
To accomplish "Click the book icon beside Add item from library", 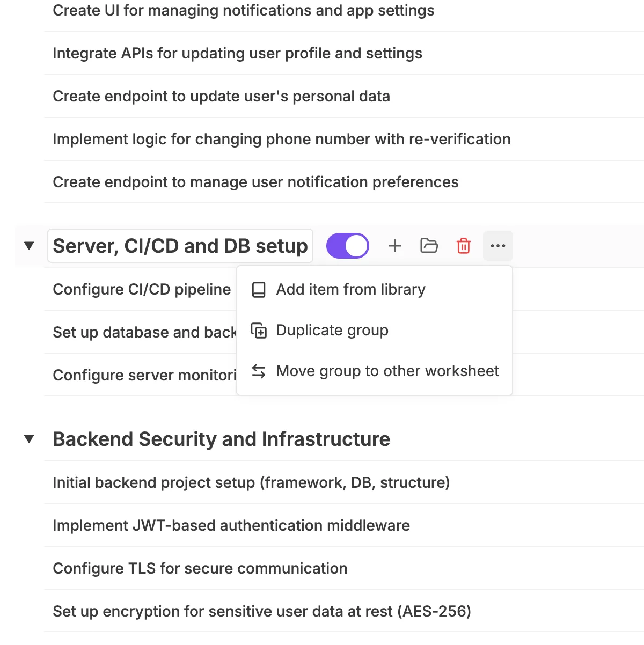I will 259,289.
